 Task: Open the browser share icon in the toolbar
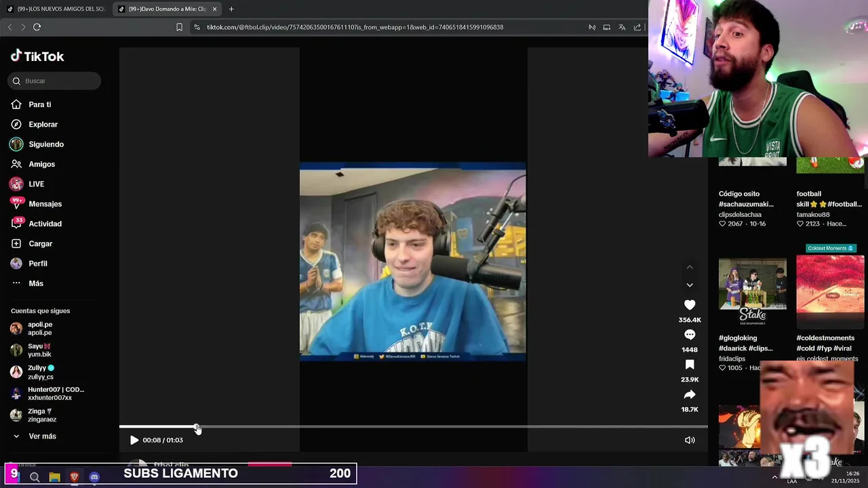tap(637, 27)
